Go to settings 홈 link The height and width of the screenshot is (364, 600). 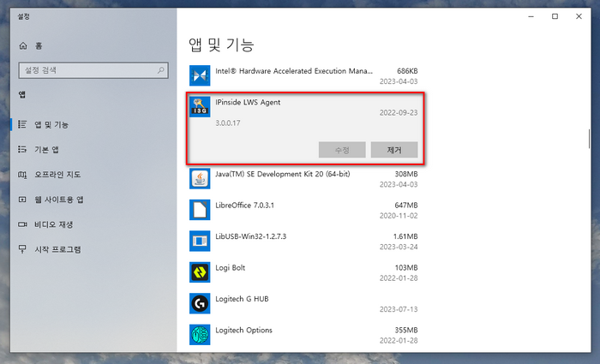click(39, 46)
